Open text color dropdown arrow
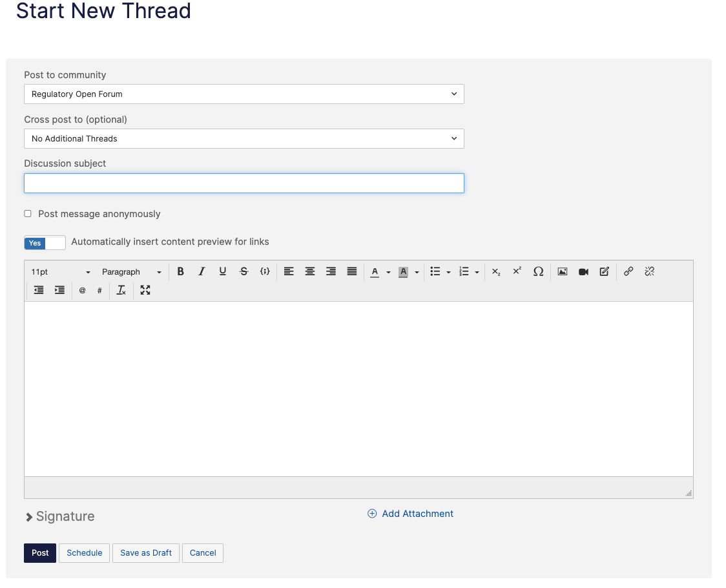 point(388,272)
